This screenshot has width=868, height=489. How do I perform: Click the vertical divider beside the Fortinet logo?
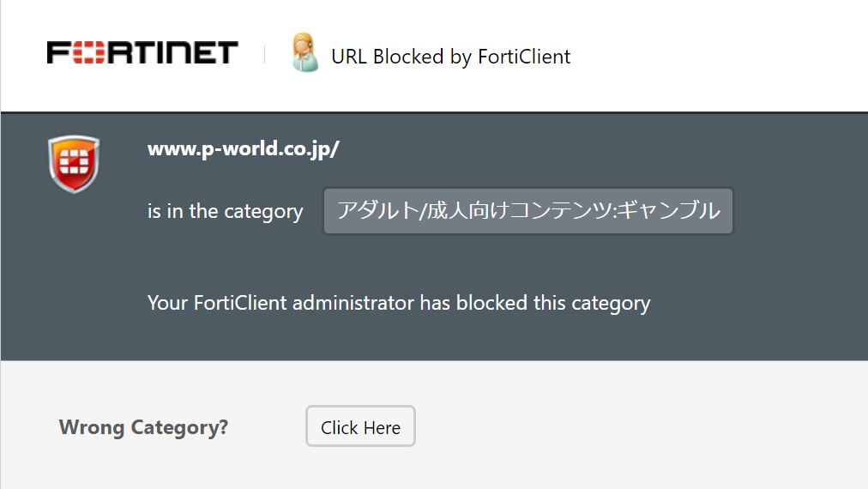[x=265, y=54]
